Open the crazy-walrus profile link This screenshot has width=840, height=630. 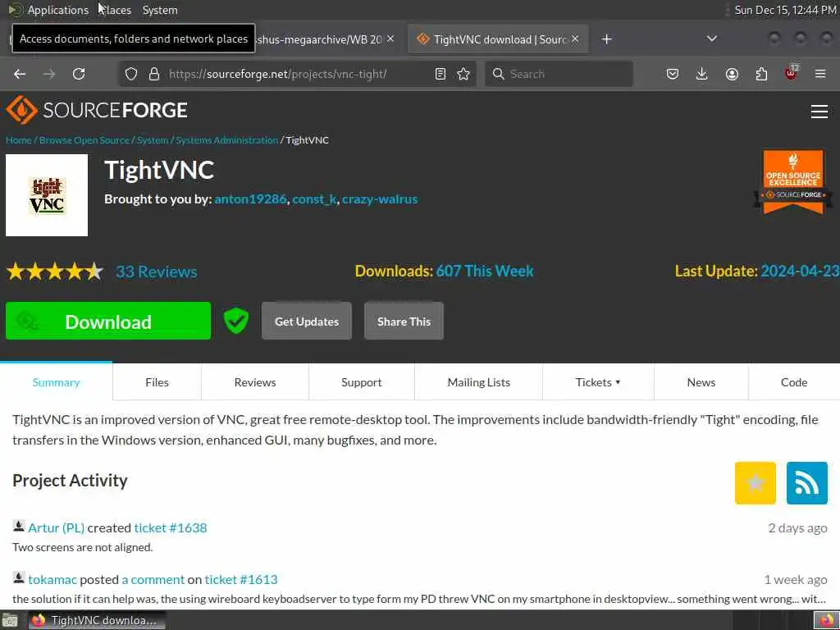(x=380, y=199)
